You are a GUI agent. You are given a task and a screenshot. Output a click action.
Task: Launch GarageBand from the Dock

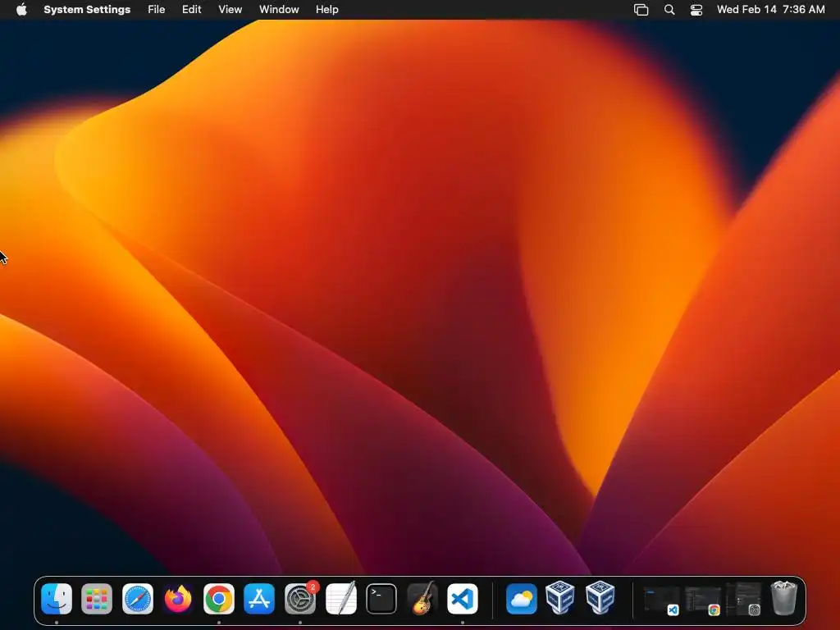pos(422,598)
